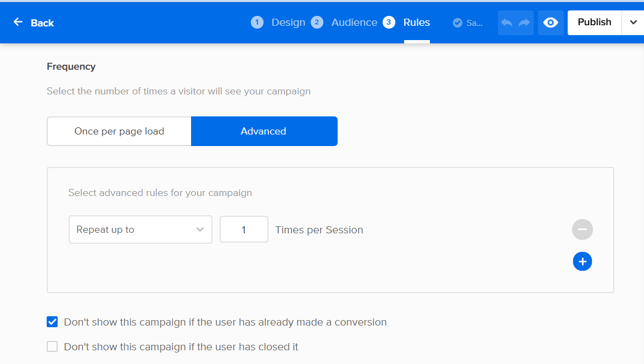Add a new rule with the plus icon
The image size is (644, 364).
click(583, 262)
